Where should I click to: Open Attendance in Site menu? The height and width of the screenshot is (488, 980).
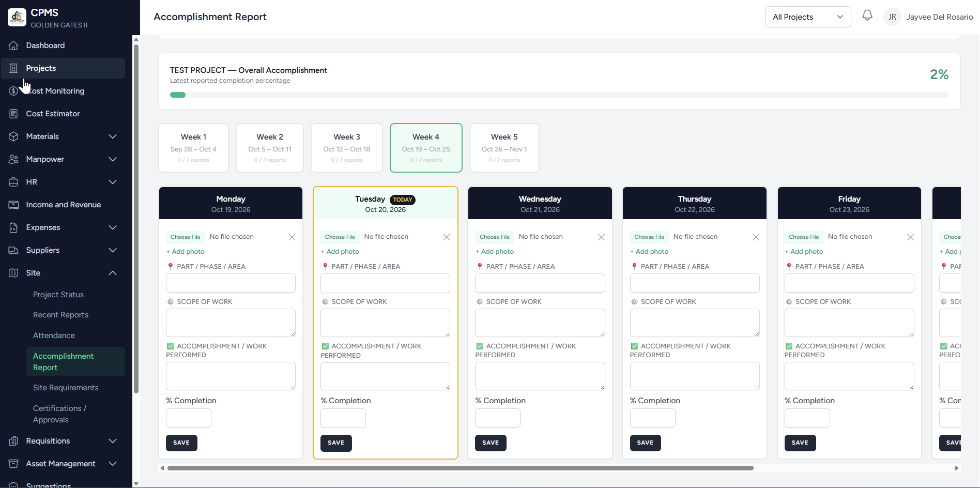click(x=54, y=335)
